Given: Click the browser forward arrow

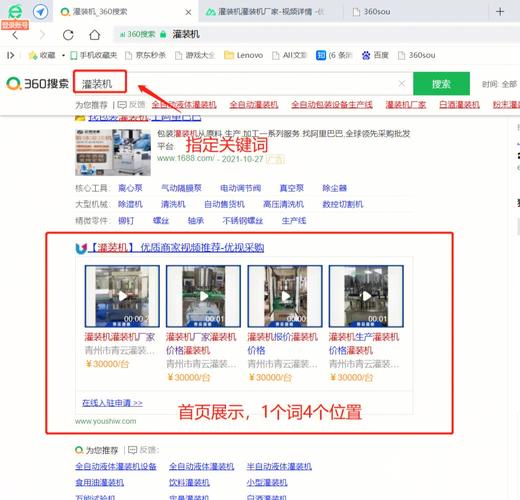Looking at the screenshot, I should tap(42, 35).
